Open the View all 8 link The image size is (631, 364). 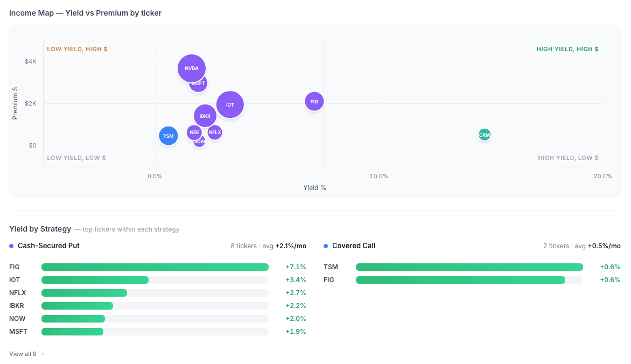coord(26,354)
